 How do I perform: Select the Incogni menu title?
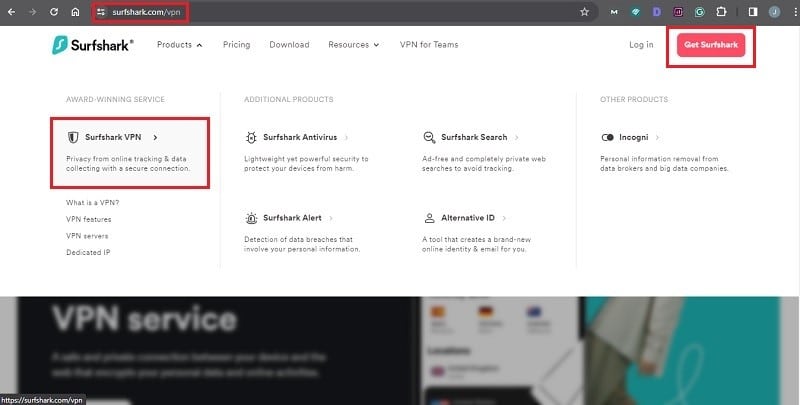pyautogui.click(x=634, y=137)
